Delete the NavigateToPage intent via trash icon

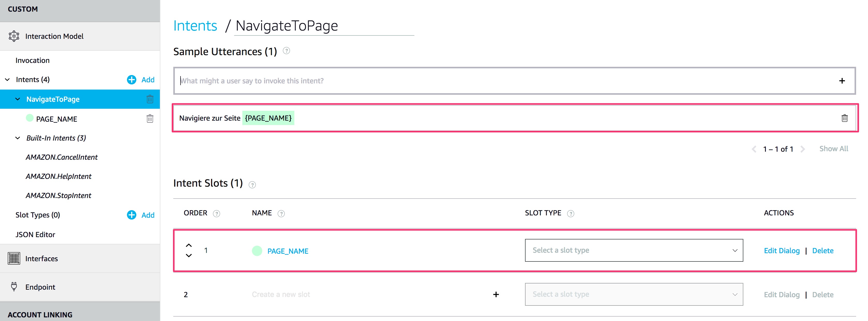coord(149,99)
